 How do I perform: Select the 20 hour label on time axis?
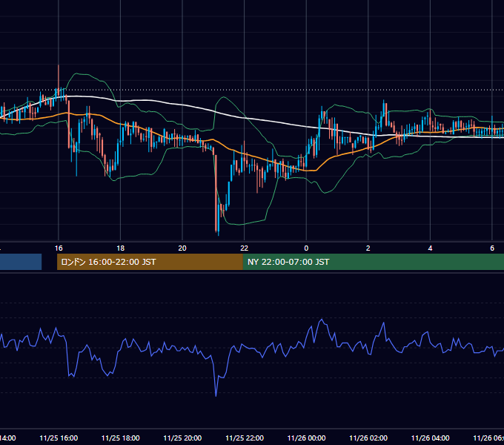tap(182, 248)
